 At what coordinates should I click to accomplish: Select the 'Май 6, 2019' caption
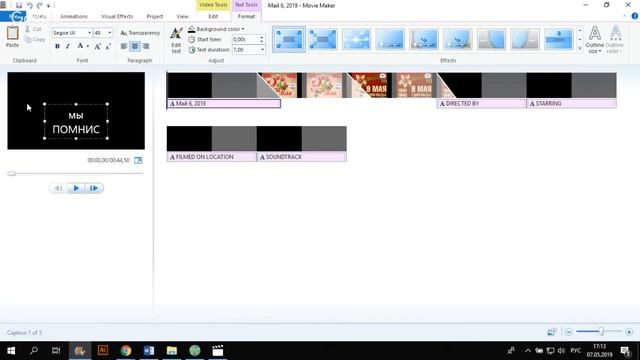click(224, 104)
